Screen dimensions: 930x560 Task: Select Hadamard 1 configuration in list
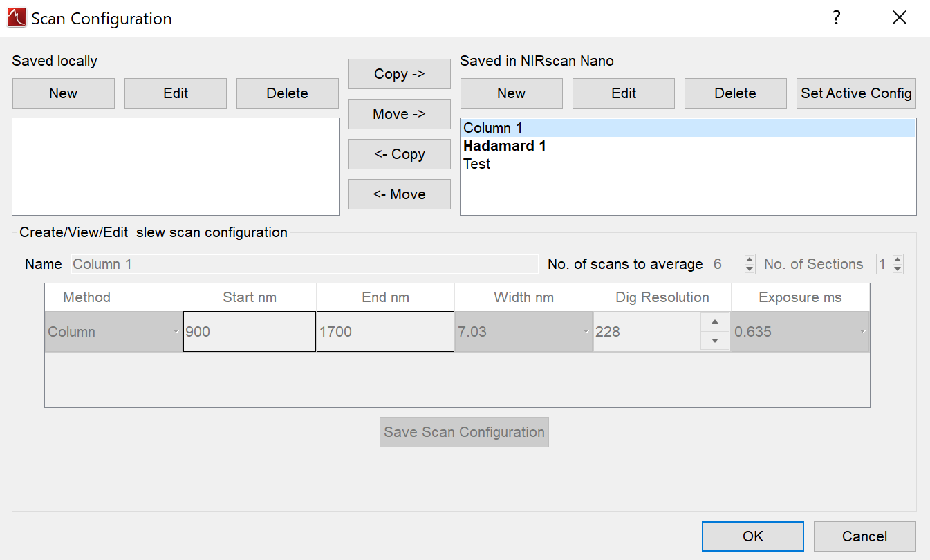tap(505, 146)
